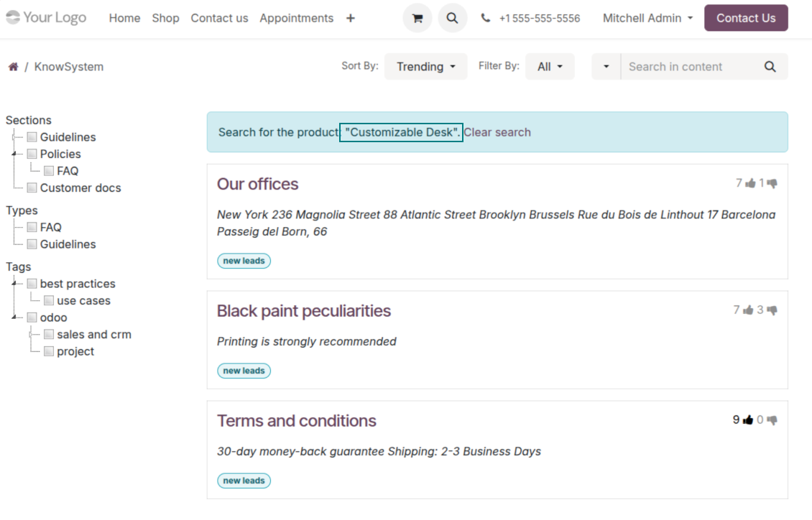Open the Appointments menu item
Viewport: 812px width, 520px height.
296,18
